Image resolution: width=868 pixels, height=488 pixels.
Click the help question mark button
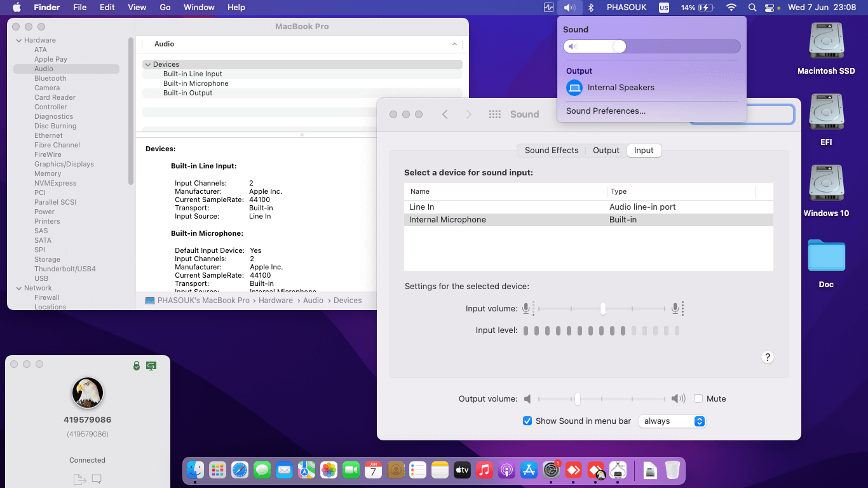(767, 357)
